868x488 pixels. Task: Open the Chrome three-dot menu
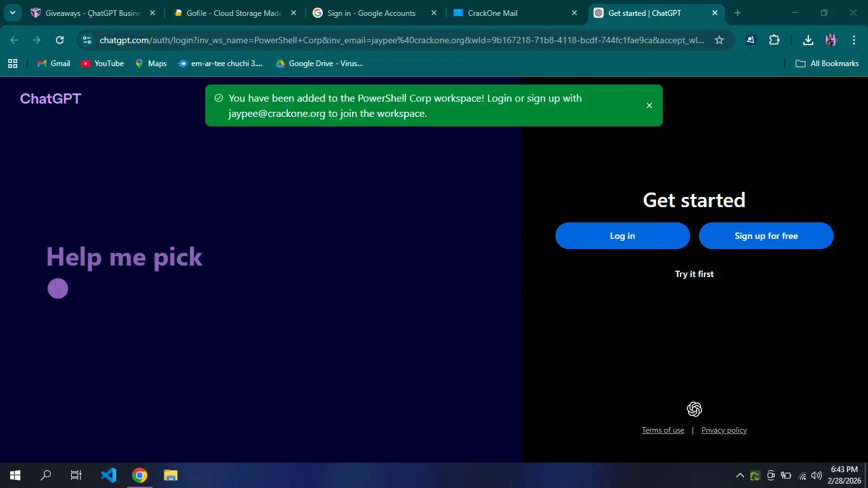(x=854, y=40)
